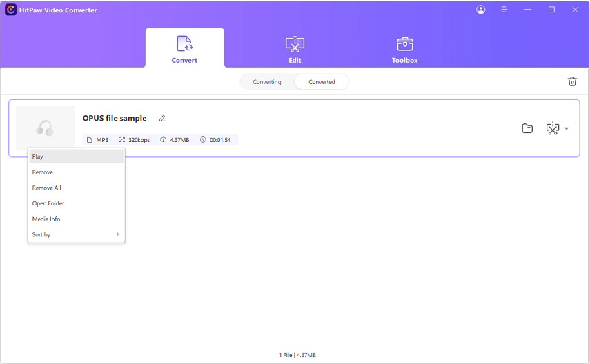Select the Converted list tab
Viewport: 590px width, 364px height.
322,81
